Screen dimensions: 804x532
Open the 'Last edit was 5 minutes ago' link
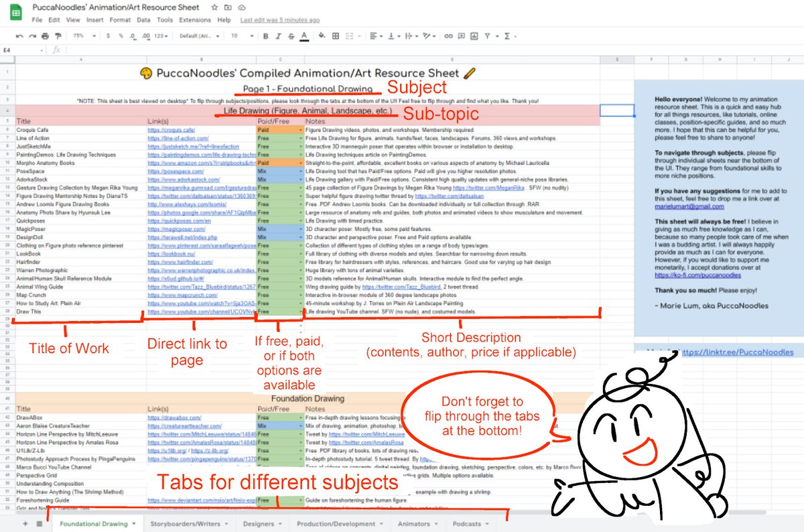pyautogui.click(x=279, y=20)
